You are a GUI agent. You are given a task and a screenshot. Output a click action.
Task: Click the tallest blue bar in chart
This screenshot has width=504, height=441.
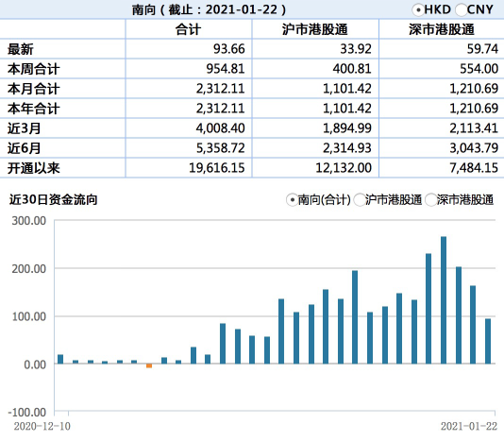point(444,300)
